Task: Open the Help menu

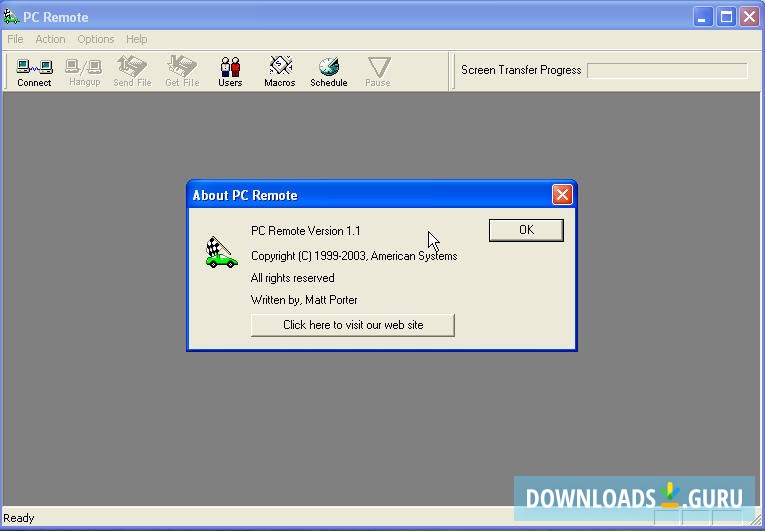Action: coord(137,39)
